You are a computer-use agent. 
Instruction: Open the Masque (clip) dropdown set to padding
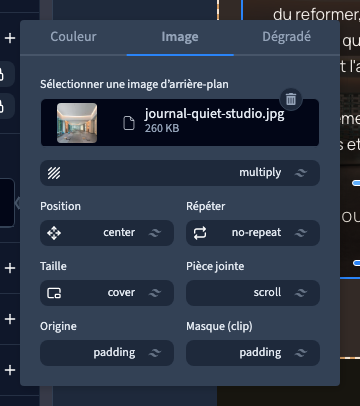pos(253,353)
